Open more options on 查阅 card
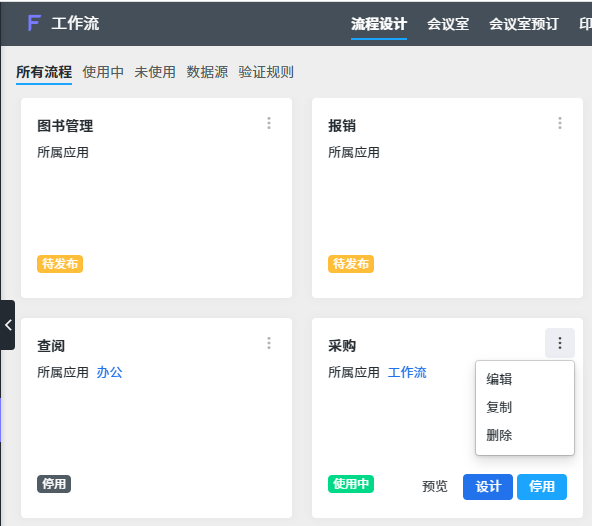The image size is (592, 526). [x=269, y=343]
